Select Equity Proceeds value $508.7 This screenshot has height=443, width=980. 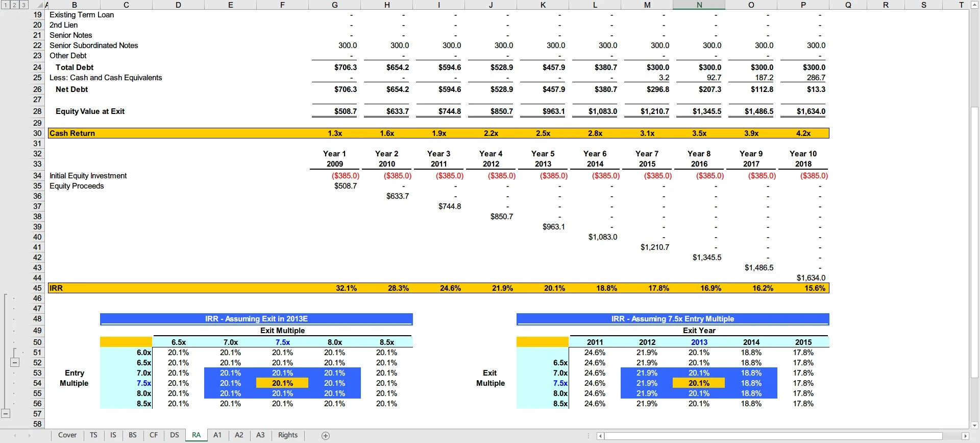(346, 186)
